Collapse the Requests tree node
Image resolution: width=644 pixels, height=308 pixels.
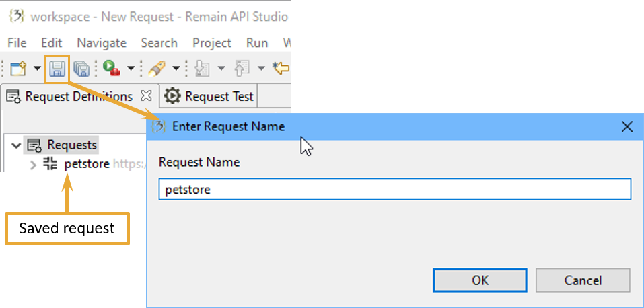(x=16, y=145)
